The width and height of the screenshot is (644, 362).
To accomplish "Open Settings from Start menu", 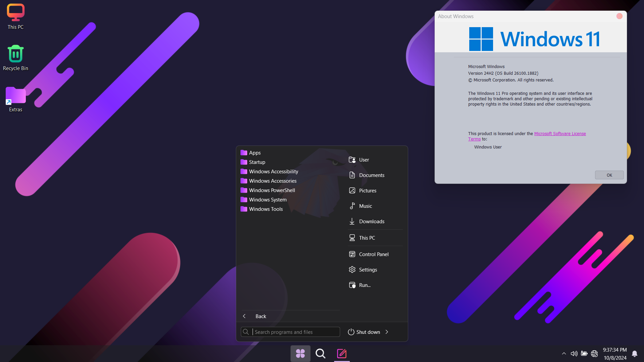I will (375, 269).
